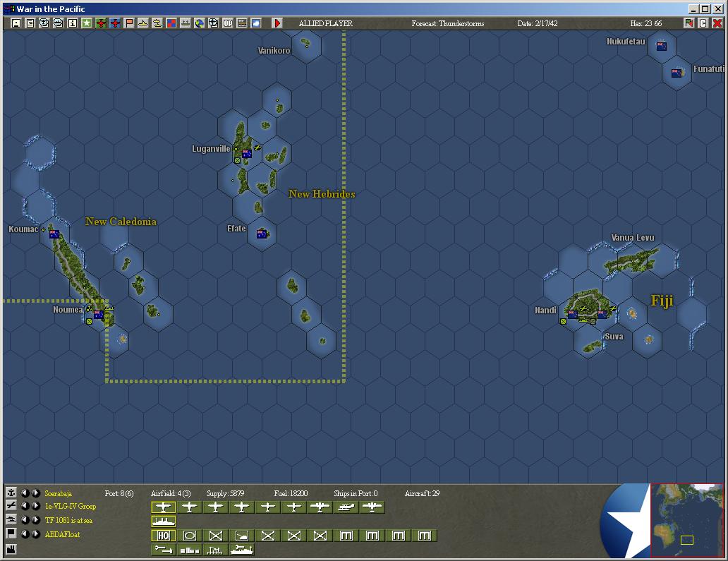
Task: Show previous air group before 1e-VLG-IV Groep
Action: point(25,506)
